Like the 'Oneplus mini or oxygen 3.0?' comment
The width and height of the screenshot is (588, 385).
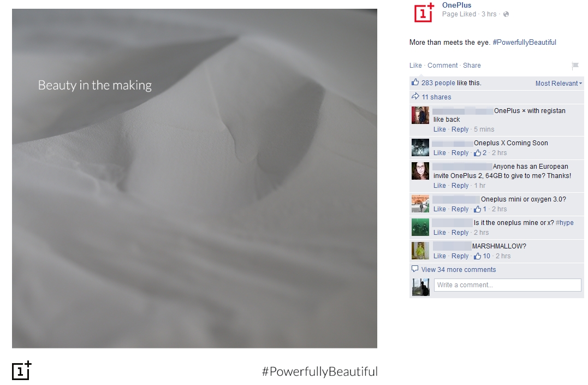coord(439,209)
